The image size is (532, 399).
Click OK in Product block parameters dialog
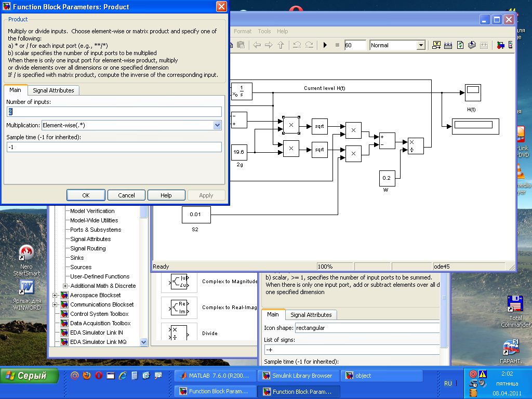(86, 195)
